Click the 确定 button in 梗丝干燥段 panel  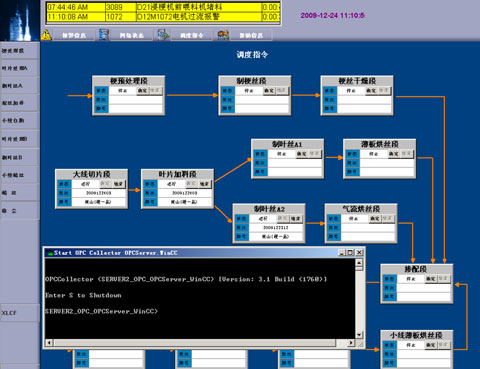tap(371, 90)
